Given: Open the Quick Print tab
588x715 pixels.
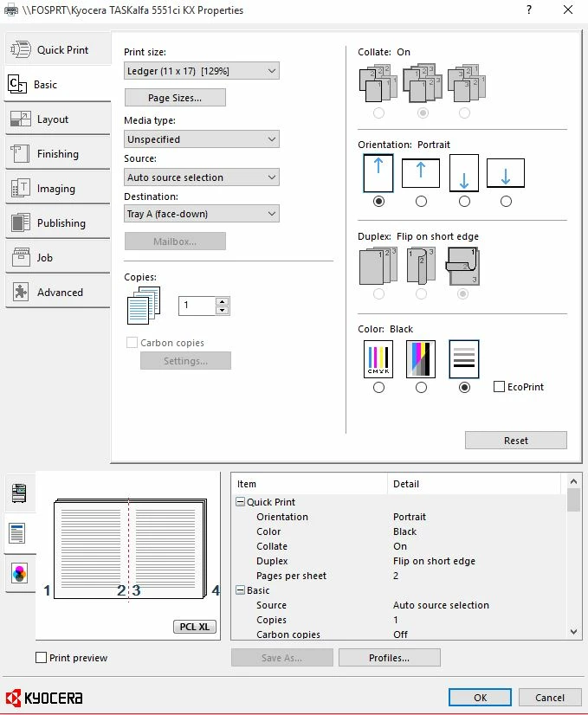Looking at the screenshot, I should pos(57,49).
